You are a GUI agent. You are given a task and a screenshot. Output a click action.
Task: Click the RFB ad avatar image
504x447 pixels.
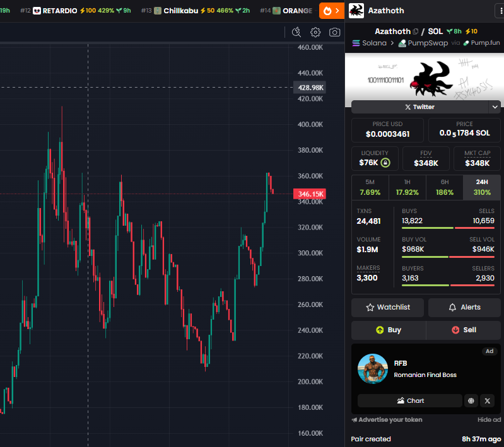373,369
